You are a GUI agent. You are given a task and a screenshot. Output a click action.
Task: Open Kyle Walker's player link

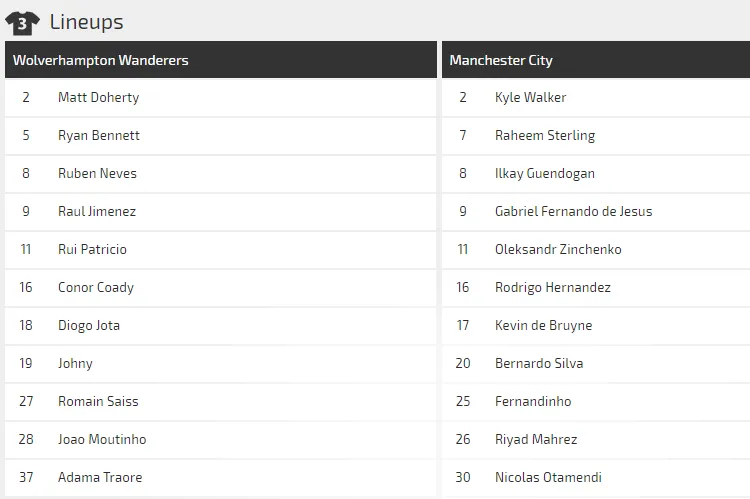(x=530, y=97)
